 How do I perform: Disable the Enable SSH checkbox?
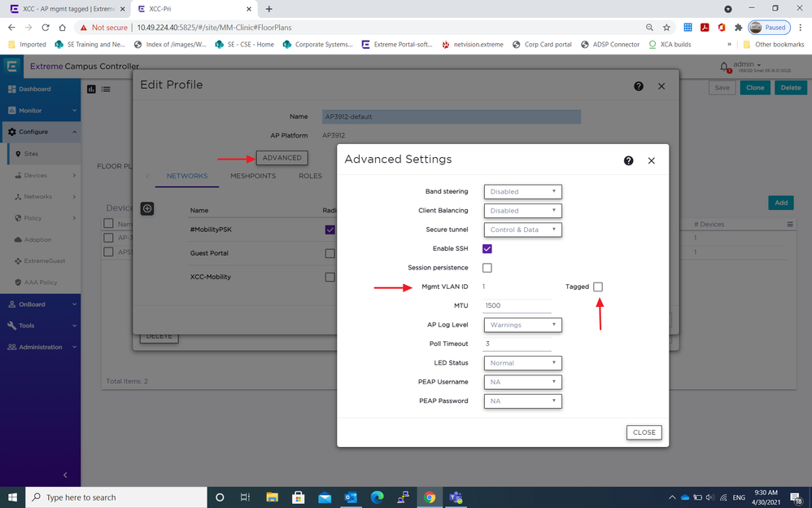pyautogui.click(x=487, y=249)
